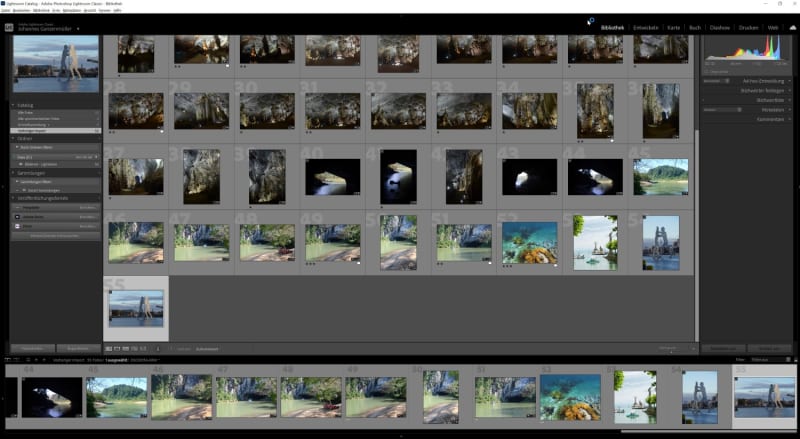Collapse the Veröffentlichungsdienste panel
The image size is (800, 439).
coord(13,198)
